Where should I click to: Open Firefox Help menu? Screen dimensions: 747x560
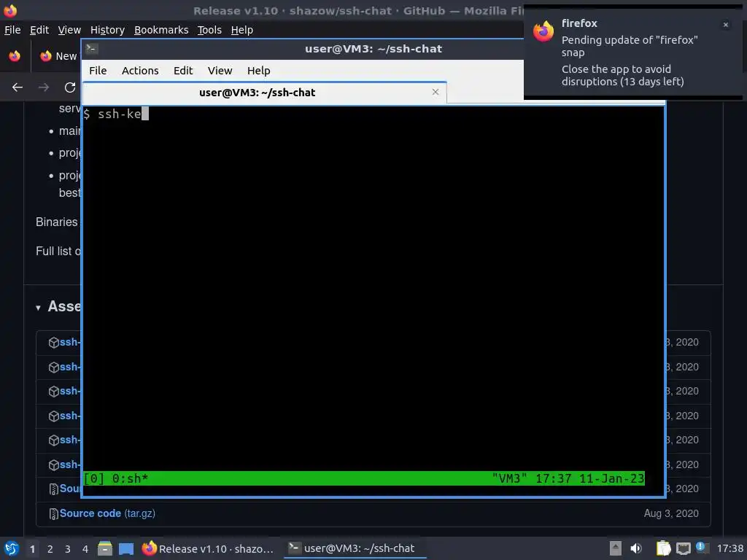click(241, 30)
